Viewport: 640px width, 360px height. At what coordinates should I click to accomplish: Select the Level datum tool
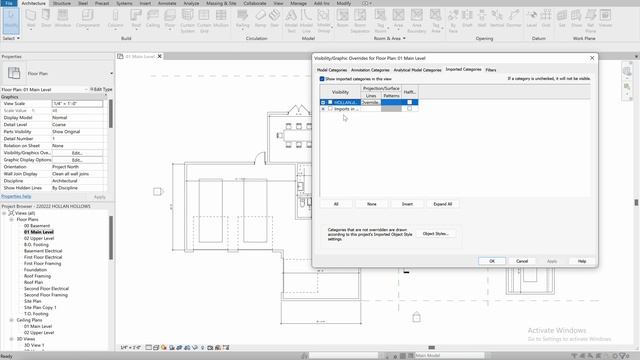coord(531,19)
